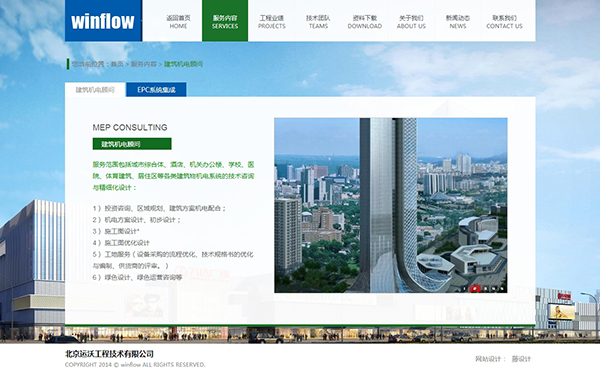
Task: Go to CONTACT US page
Action: point(504,22)
